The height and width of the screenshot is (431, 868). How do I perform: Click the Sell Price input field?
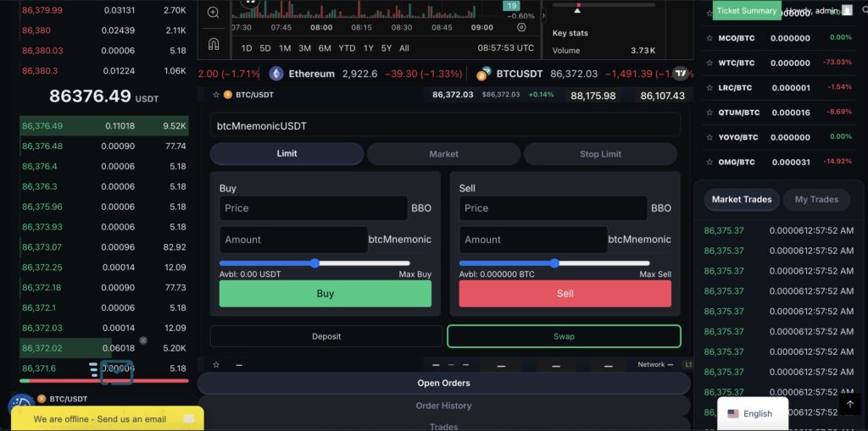click(x=553, y=208)
